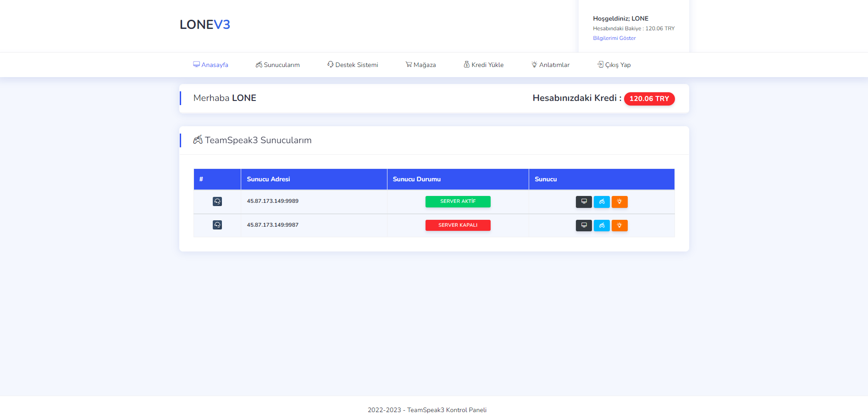Click blue gamepad icon for server 9989

(602, 202)
